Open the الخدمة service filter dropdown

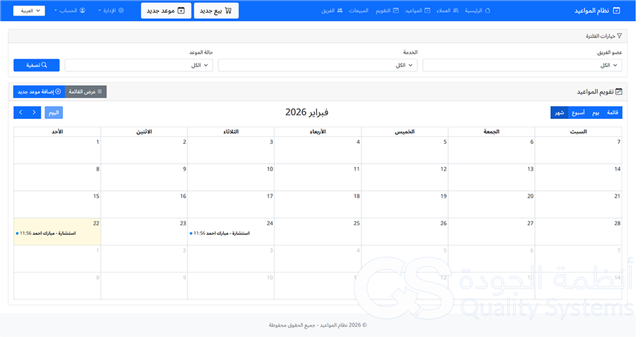click(x=317, y=65)
